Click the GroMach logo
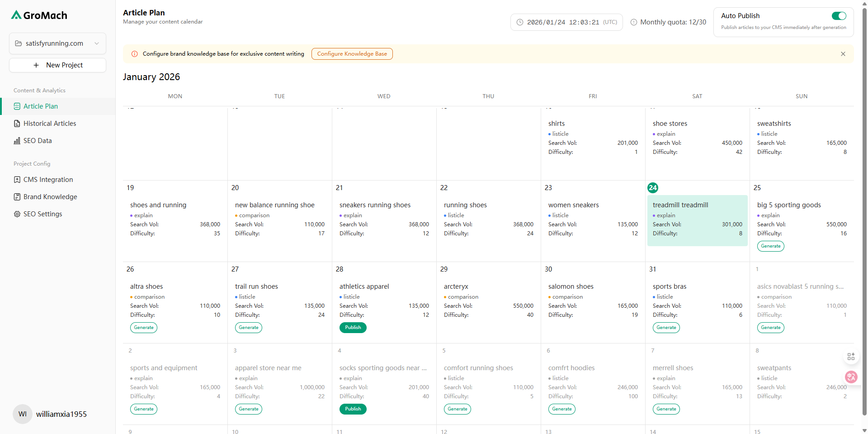 click(39, 15)
